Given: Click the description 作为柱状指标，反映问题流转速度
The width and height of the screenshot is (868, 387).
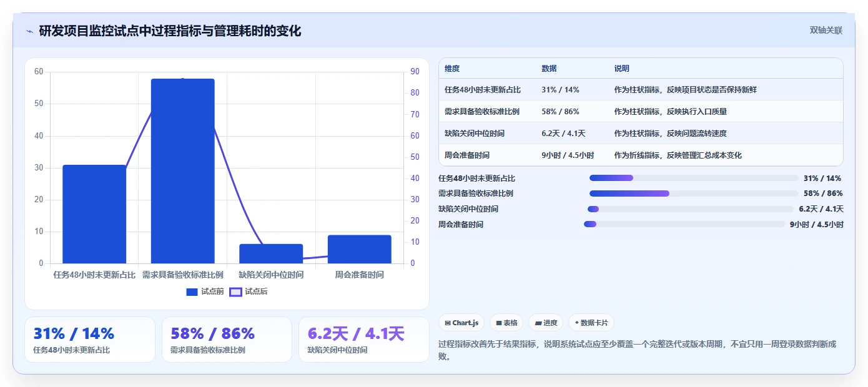Looking at the screenshot, I should [671, 134].
